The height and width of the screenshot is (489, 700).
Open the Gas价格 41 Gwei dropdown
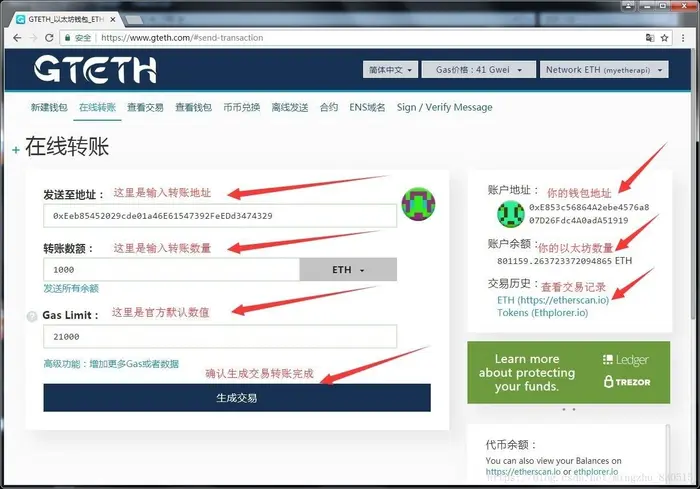click(479, 70)
